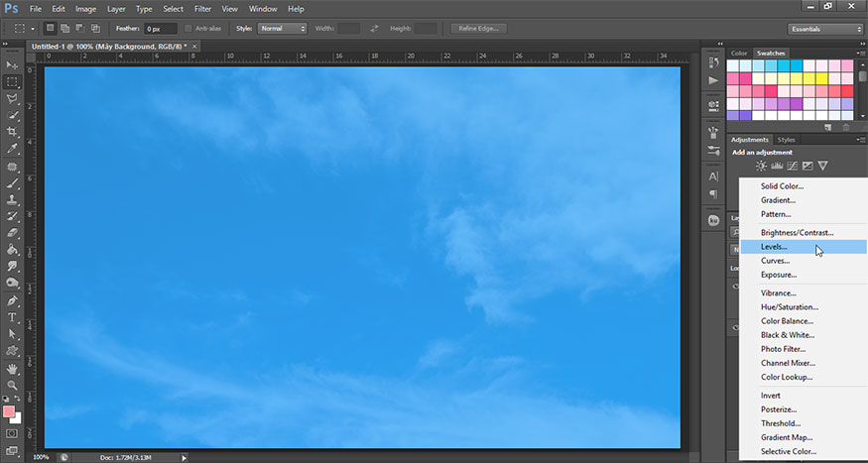The image size is (868, 463).
Task: Select the Rectangular Marquee tool in toolbox
Action: point(12,82)
